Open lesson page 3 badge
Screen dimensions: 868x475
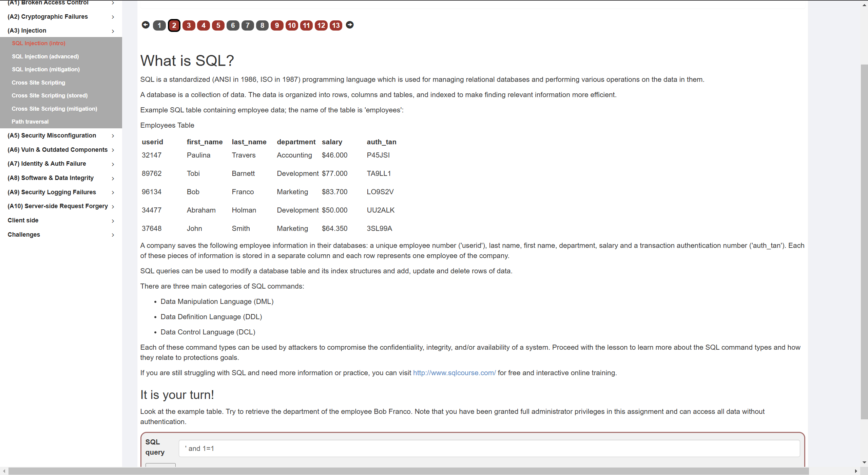pos(189,25)
